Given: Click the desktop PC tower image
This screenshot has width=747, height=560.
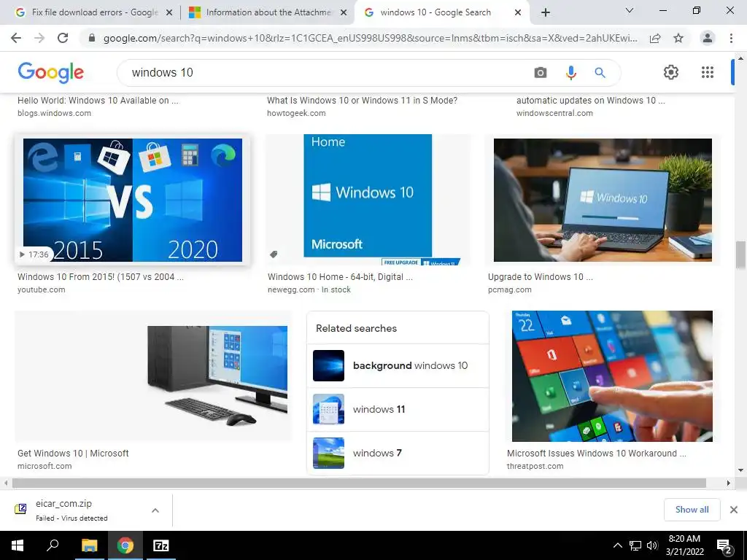Looking at the screenshot, I should click(217, 376).
